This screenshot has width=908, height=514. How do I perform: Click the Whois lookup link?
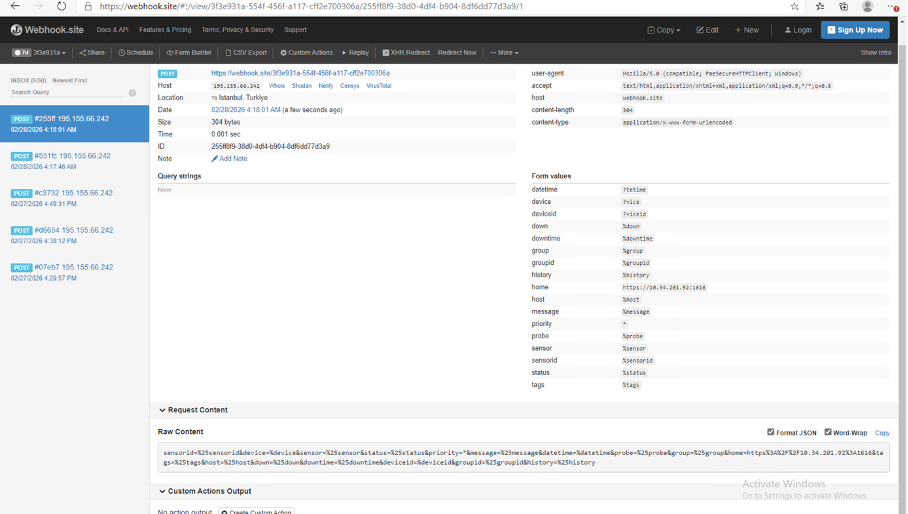277,86
